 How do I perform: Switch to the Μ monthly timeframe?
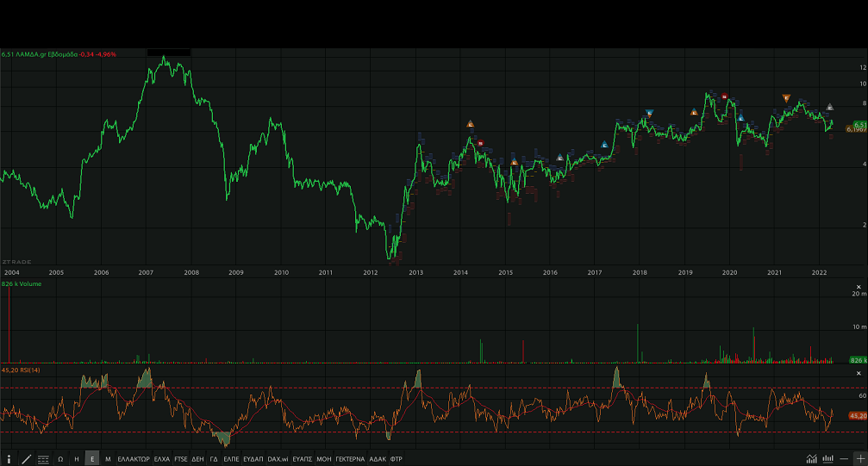tap(108, 459)
